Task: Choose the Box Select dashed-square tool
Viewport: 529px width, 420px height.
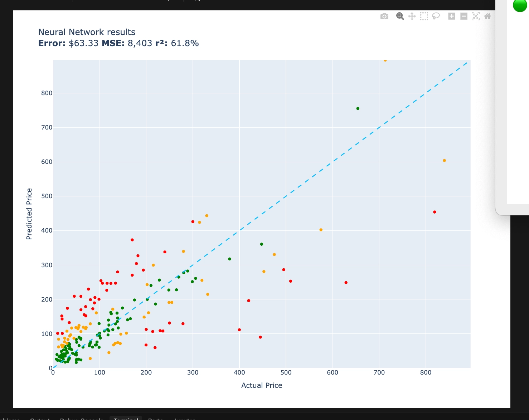Action: tap(424, 16)
